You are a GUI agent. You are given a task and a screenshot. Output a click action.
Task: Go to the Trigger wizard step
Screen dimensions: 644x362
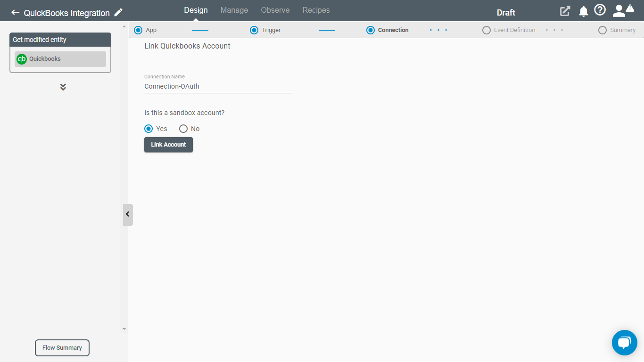click(x=265, y=30)
